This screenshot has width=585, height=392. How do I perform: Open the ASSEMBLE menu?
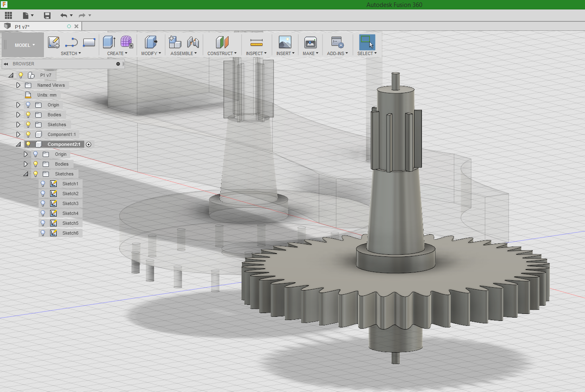pyautogui.click(x=184, y=53)
